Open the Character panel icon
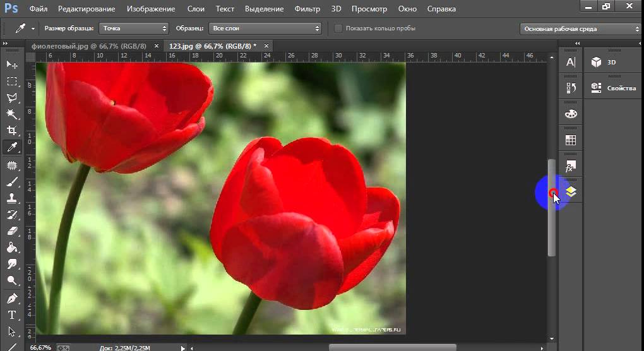The image size is (644, 351). point(571,62)
